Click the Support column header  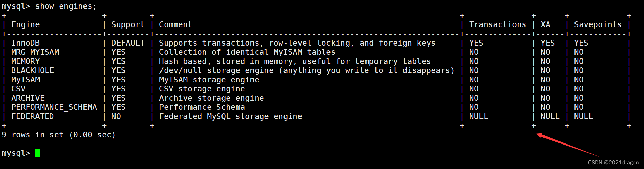tap(128, 25)
